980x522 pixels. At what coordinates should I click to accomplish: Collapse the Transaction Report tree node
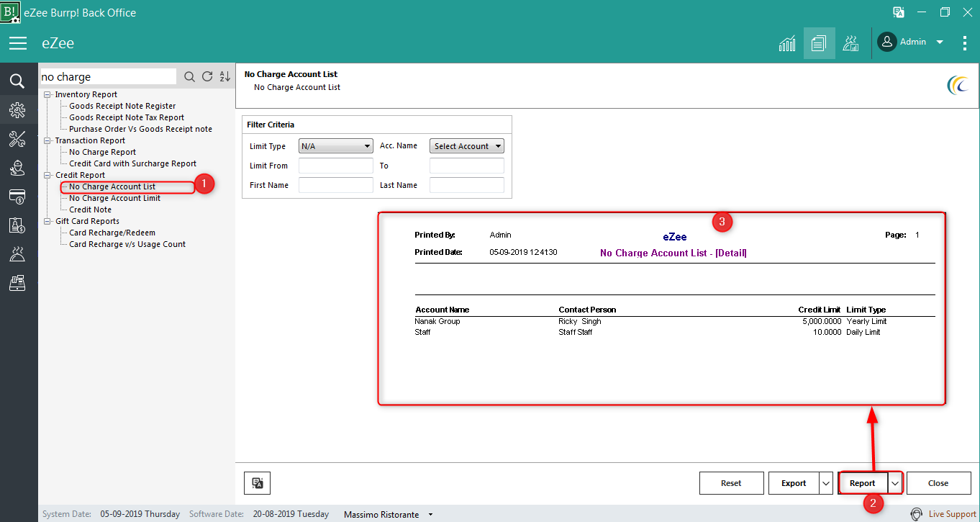click(x=47, y=140)
